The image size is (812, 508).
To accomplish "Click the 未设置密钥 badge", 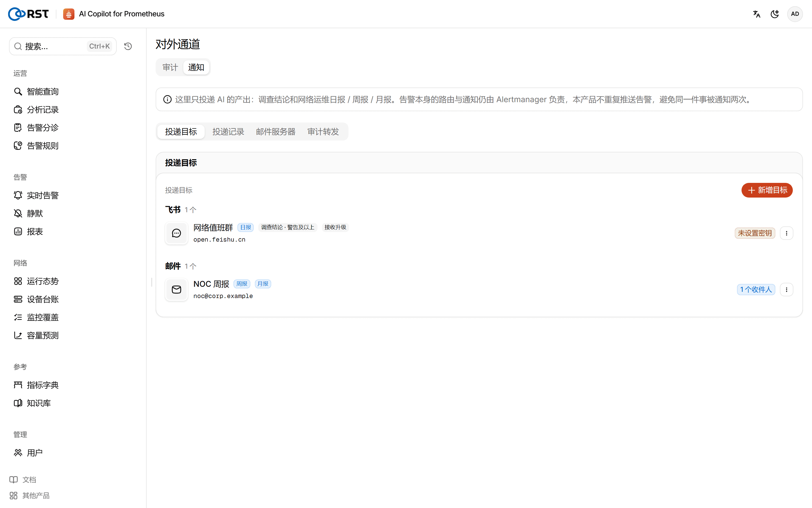I will pos(755,233).
